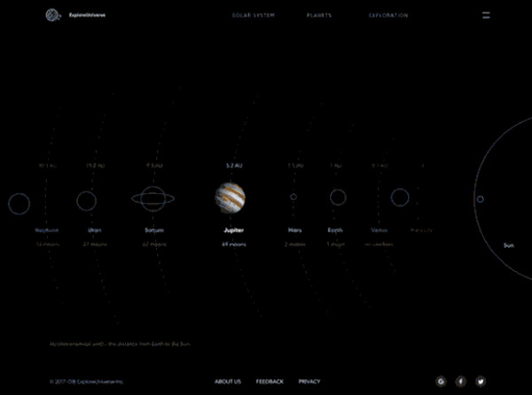Choose the Uranus planet circle

[x=86, y=201]
